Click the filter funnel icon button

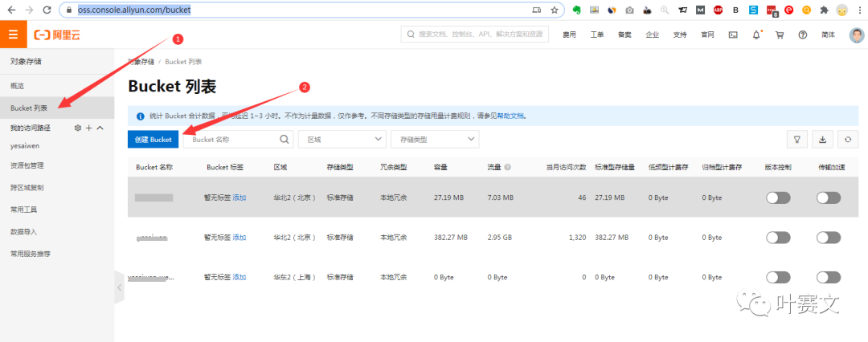[x=797, y=140]
